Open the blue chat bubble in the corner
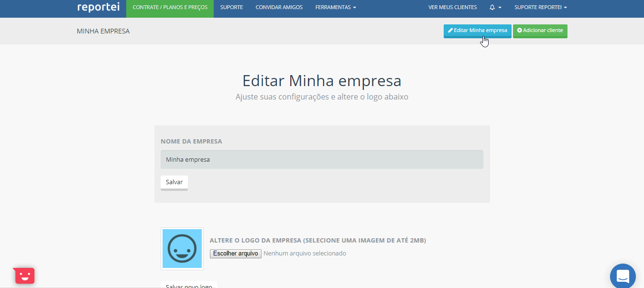Viewport: 644px width, 288px height. tap(622, 276)
